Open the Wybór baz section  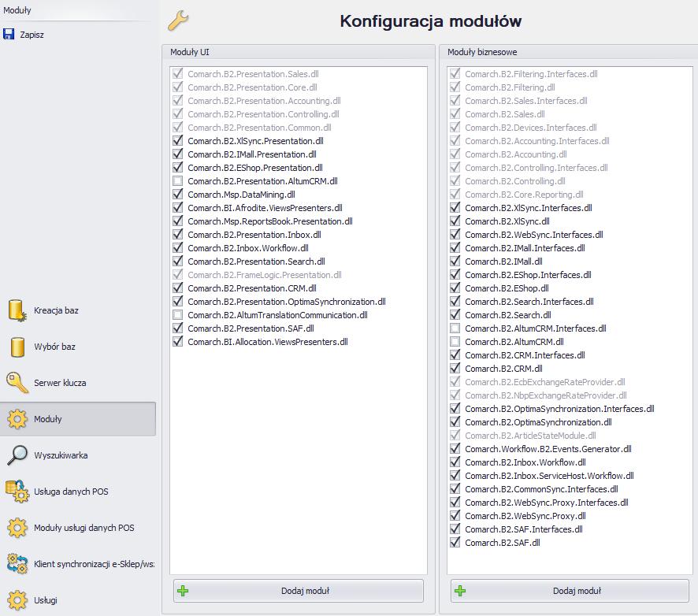(x=78, y=347)
